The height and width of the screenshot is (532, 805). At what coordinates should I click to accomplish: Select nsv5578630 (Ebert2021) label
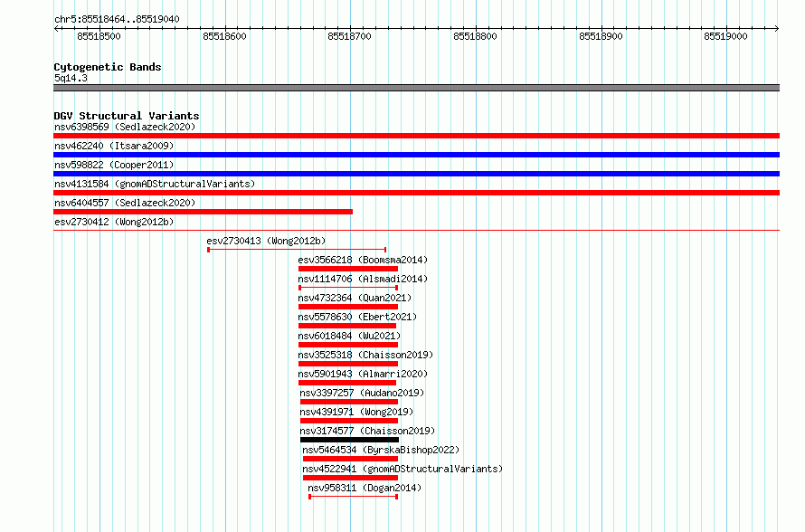[357, 317]
